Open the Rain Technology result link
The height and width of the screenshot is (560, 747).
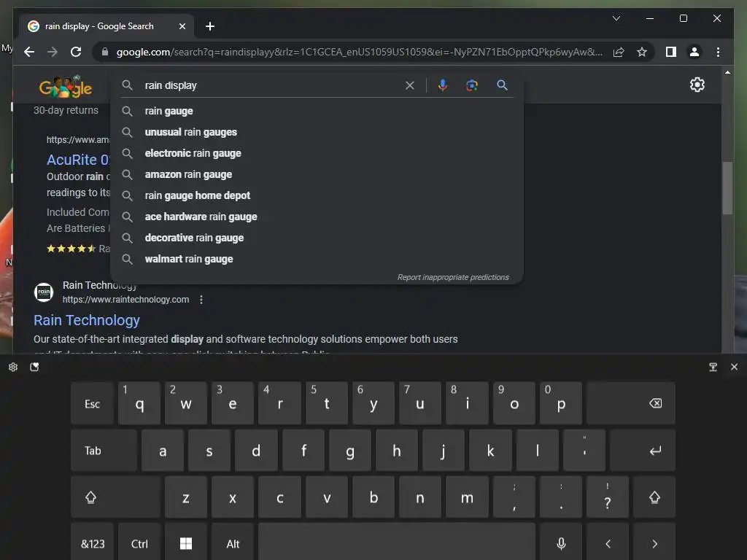click(x=87, y=320)
